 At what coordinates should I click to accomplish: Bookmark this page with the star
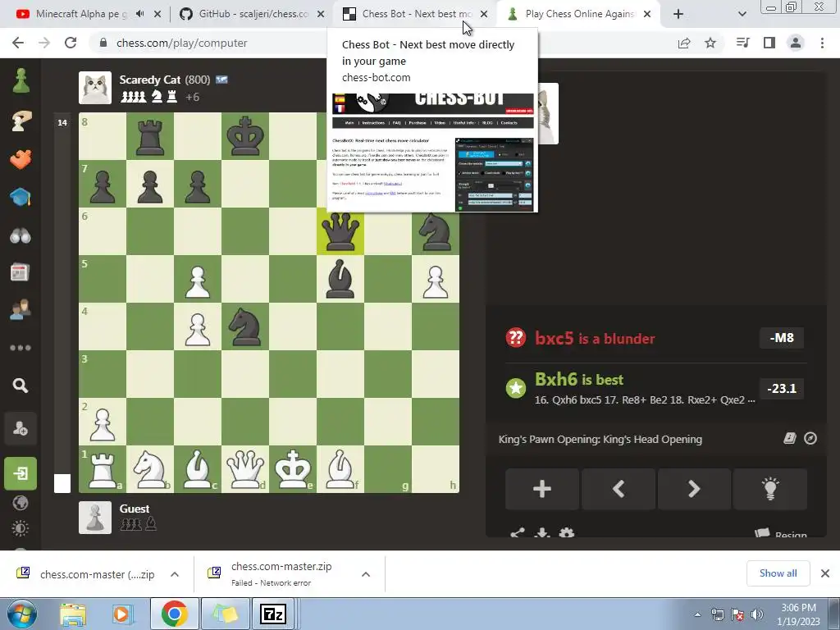click(x=710, y=43)
